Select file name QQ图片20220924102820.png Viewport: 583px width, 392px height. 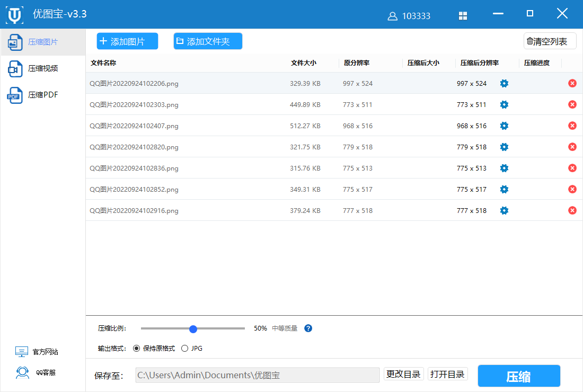tap(134, 147)
